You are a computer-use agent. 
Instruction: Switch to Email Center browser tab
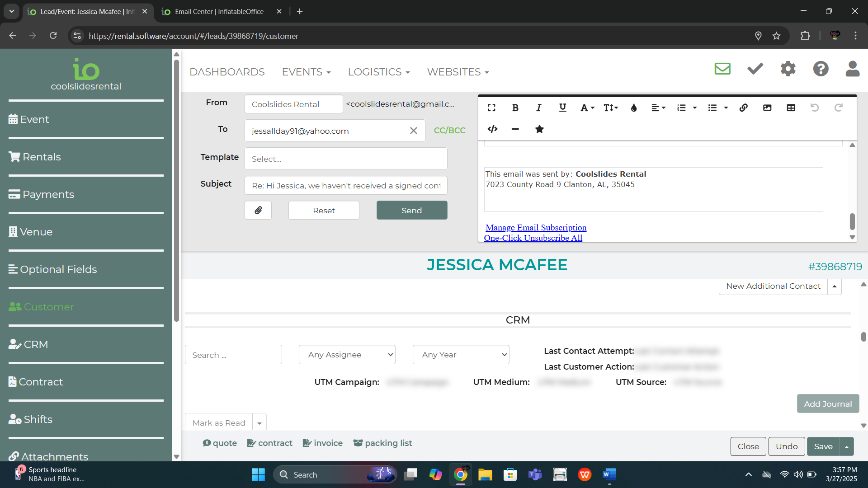click(x=219, y=12)
